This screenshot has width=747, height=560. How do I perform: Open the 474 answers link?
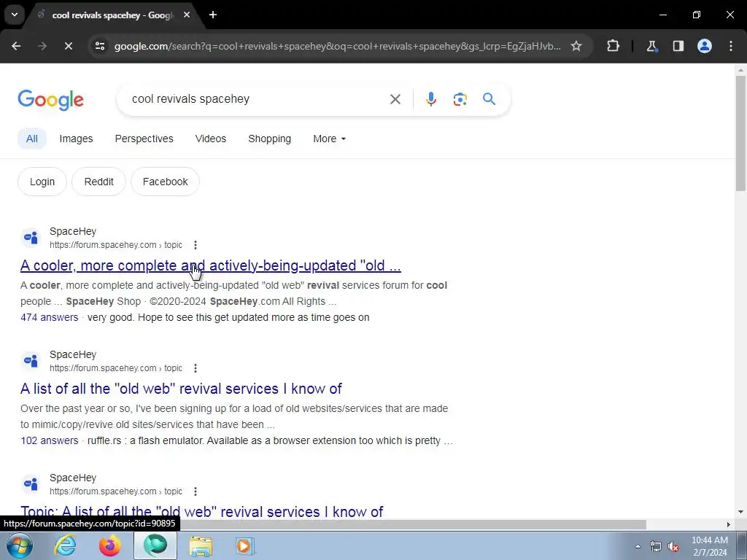(x=49, y=317)
